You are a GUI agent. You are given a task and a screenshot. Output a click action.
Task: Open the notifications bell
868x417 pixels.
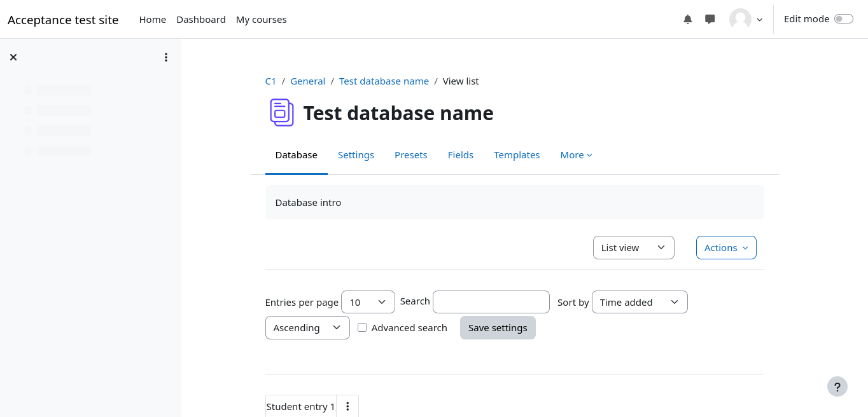[687, 20]
